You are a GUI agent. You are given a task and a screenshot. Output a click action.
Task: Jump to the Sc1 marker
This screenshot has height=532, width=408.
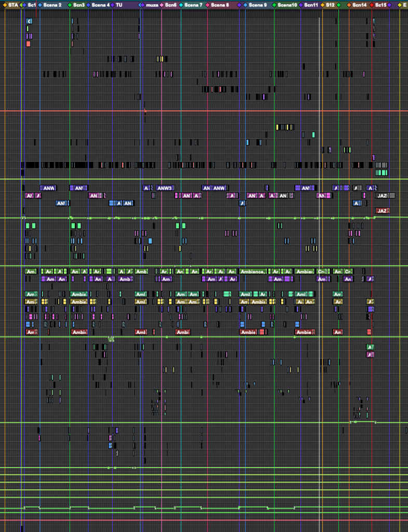(32, 5)
